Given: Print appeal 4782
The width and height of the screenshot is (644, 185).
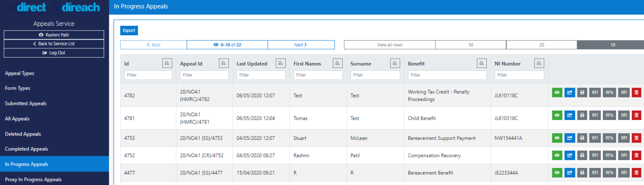Looking at the screenshot, I should coord(582,92).
